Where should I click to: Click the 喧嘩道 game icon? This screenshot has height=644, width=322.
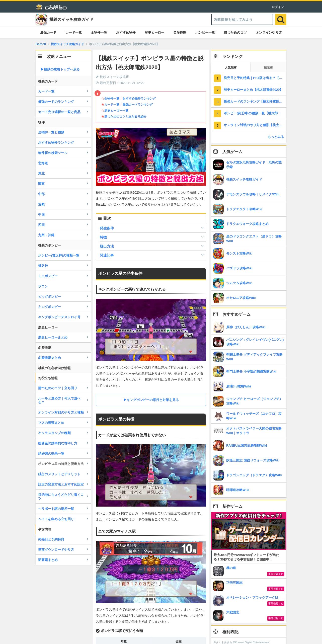[x=218, y=490]
